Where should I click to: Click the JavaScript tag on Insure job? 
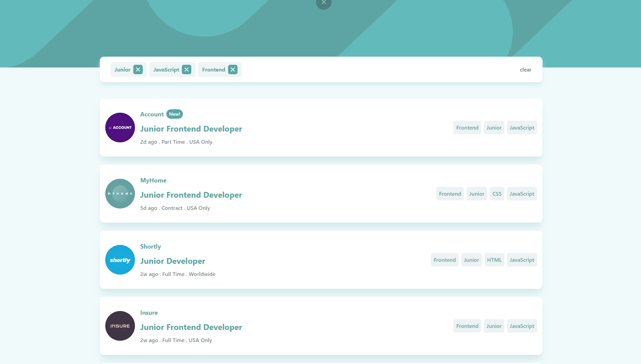pos(522,326)
